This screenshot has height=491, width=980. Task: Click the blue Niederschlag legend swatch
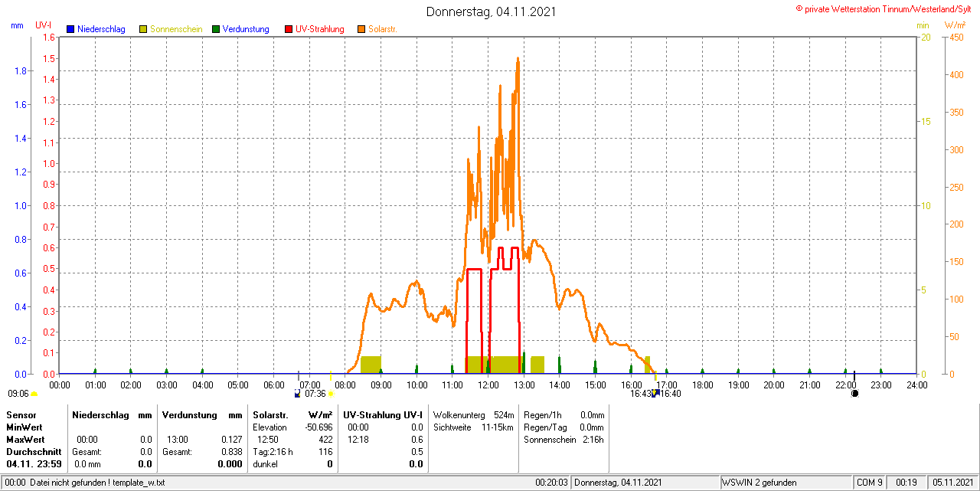[71, 29]
